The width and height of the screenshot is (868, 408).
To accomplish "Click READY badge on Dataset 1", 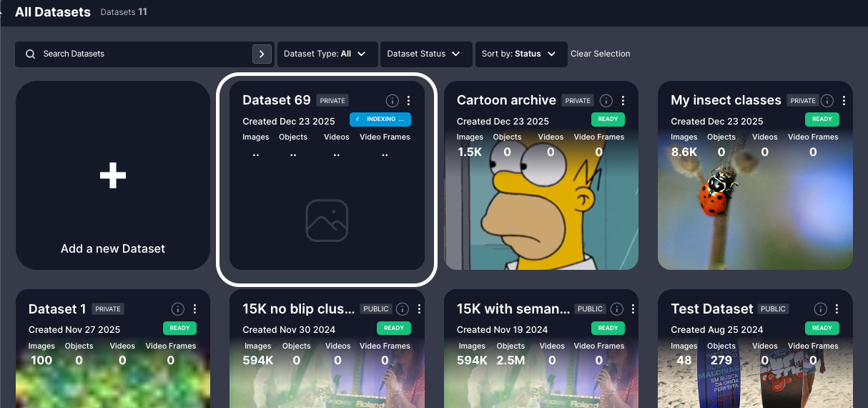I will click(179, 329).
